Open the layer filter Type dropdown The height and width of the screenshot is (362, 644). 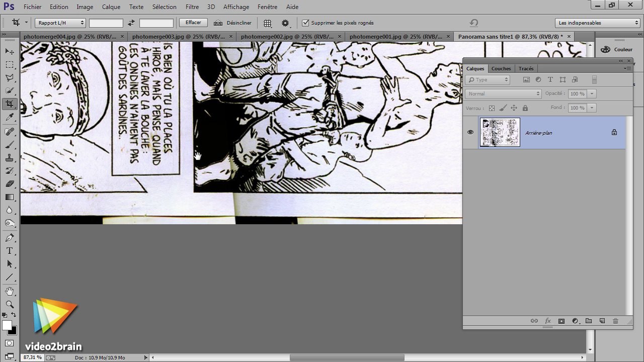(488, 79)
